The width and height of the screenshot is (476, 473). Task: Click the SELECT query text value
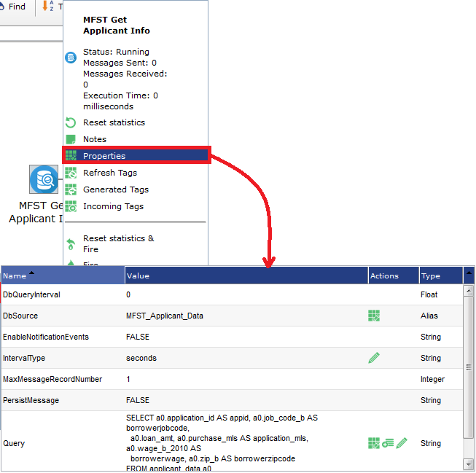pyautogui.click(x=222, y=443)
